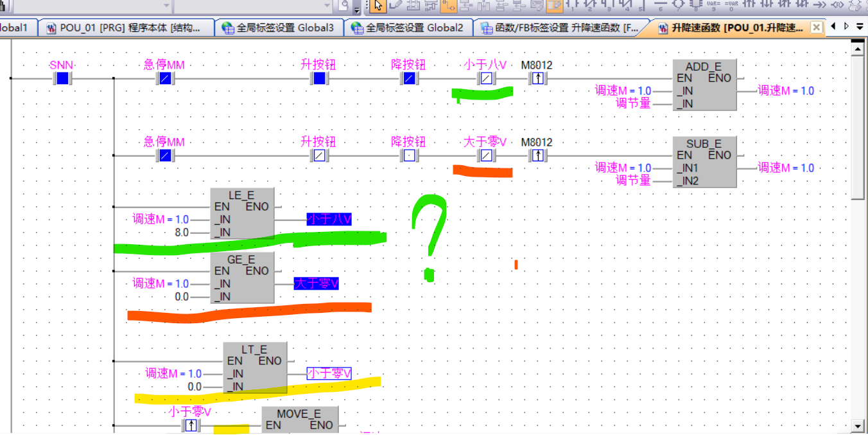Open the second toolbar combo box dropdown
The width and height of the screenshot is (868, 435).
[325, 6]
